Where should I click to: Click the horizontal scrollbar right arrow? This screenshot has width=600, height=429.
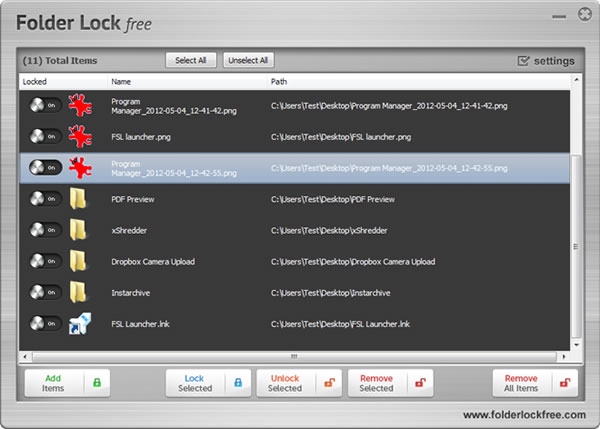(563, 357)
